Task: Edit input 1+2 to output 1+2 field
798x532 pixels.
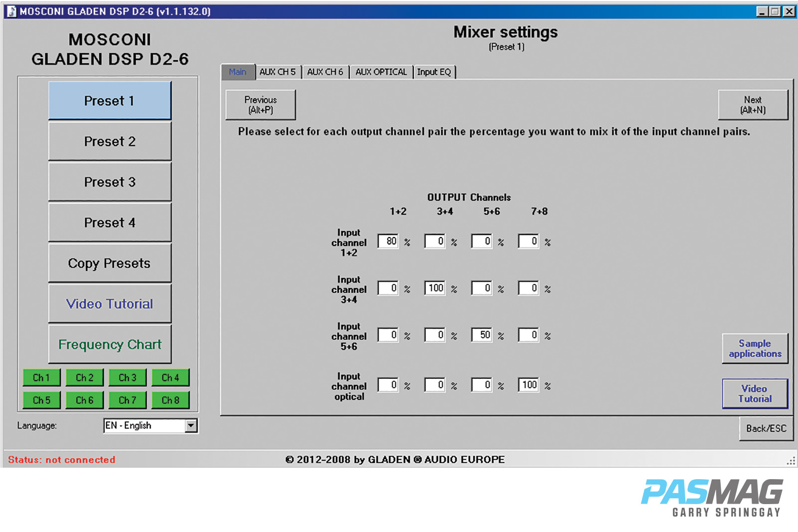Action: click(388, 241)
